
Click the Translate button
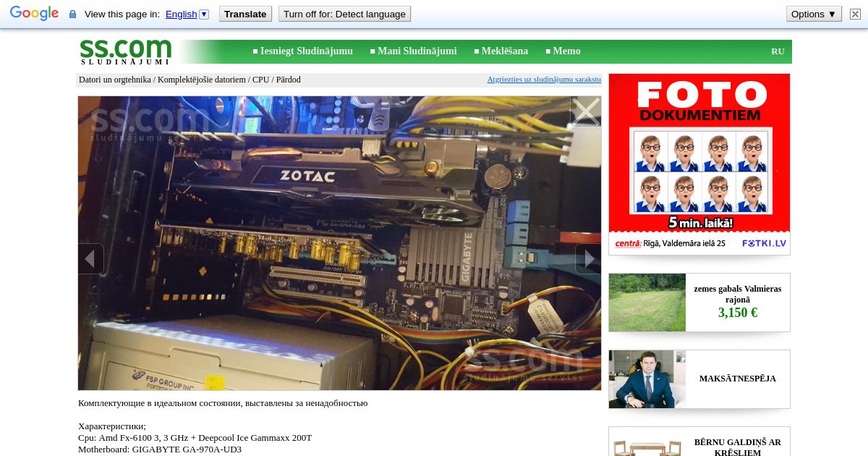click(x=245, y=14)
